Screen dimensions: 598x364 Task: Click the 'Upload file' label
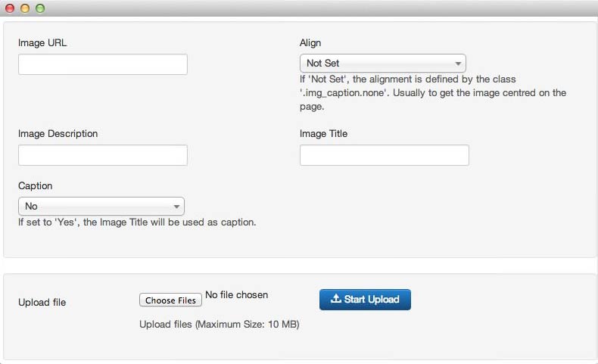[x=42, y=303]
